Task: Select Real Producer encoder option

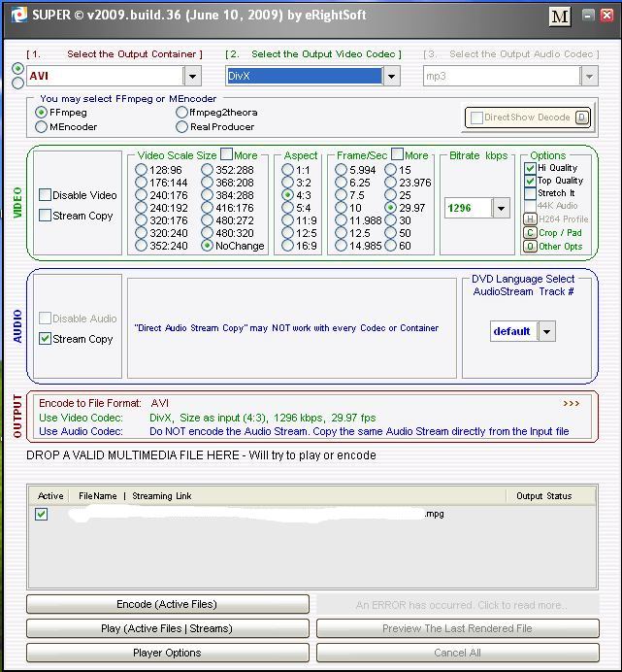Action: 181,127
